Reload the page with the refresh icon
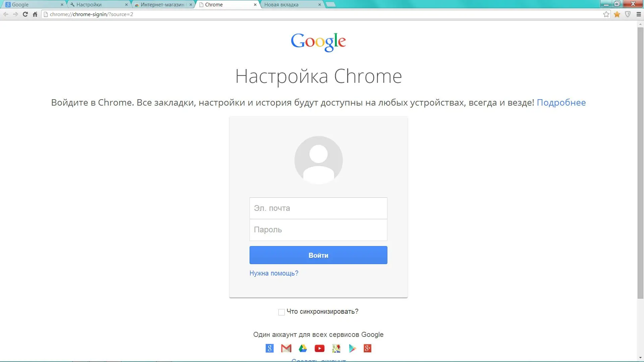The width and height of the screenshot is (644, 362). [x=25, y=14]
